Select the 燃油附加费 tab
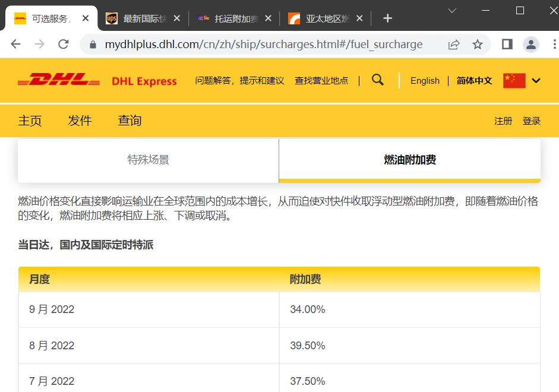Screen dimensions: 559x392 click(410, 160)
